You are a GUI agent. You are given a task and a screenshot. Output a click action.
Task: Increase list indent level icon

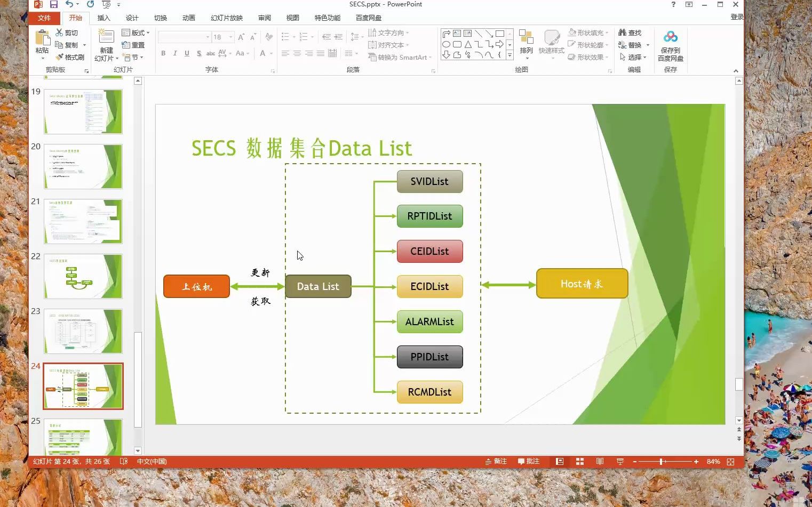click(x=338, y=37)
